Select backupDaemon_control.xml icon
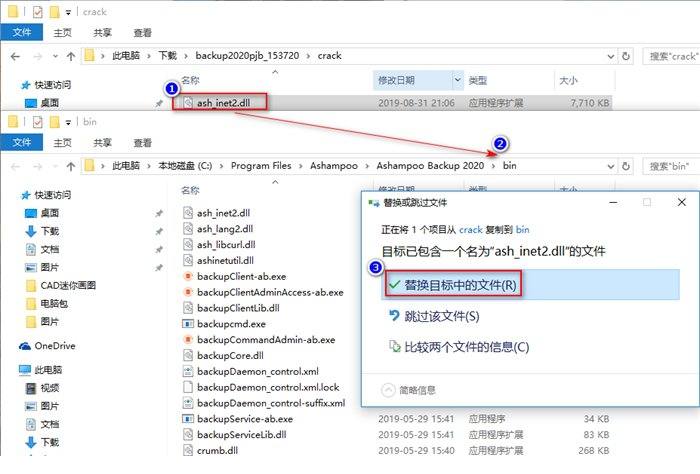 coord(188,371)
